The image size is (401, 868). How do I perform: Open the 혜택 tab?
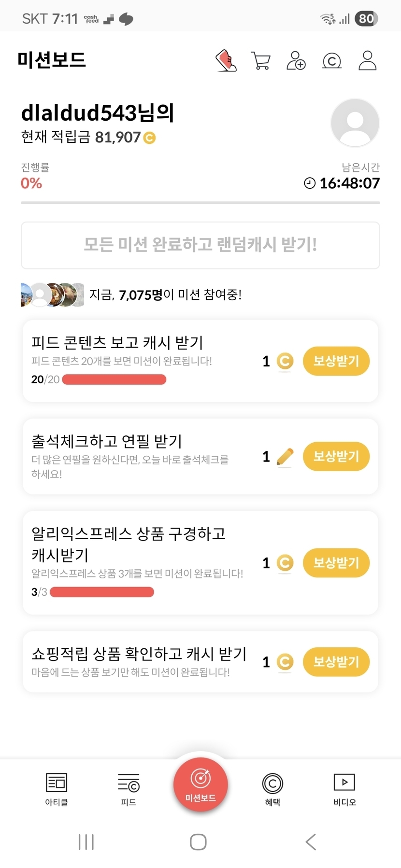point(272,789)
